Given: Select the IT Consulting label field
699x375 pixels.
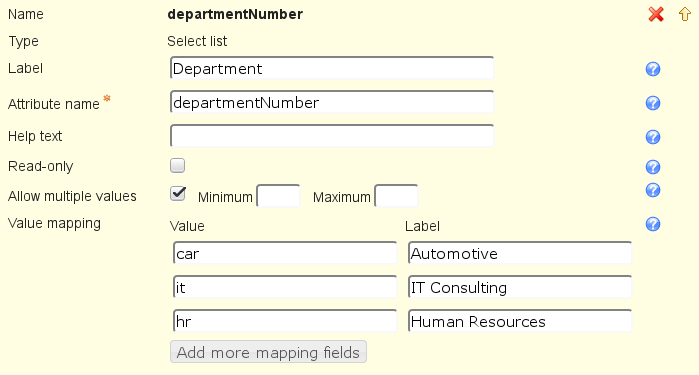Looking at the screenshot, I should [x=520, y=287].
